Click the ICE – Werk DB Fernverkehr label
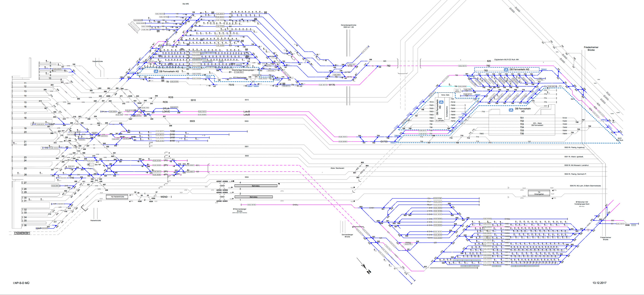The height and width of the screenshot is (295, 644). click(537, 124)
